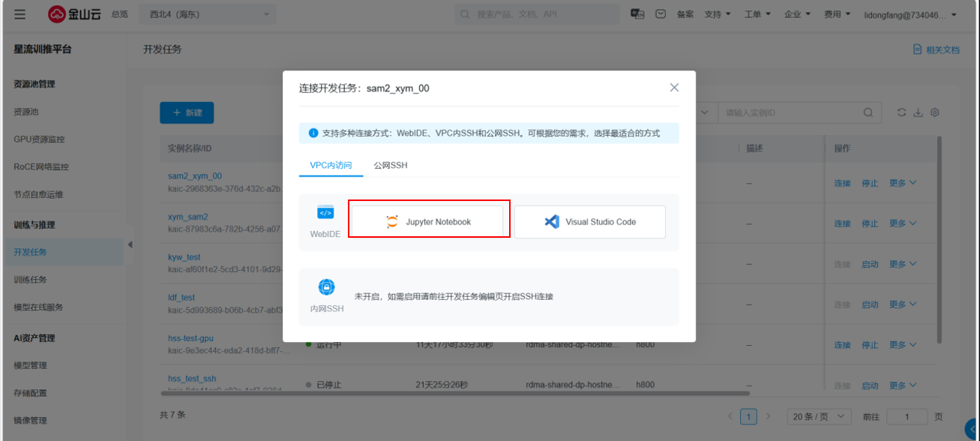Open RoCE网络监控 in the sidebar
This screenshot has height=441, width=980.
coord(41,166)
